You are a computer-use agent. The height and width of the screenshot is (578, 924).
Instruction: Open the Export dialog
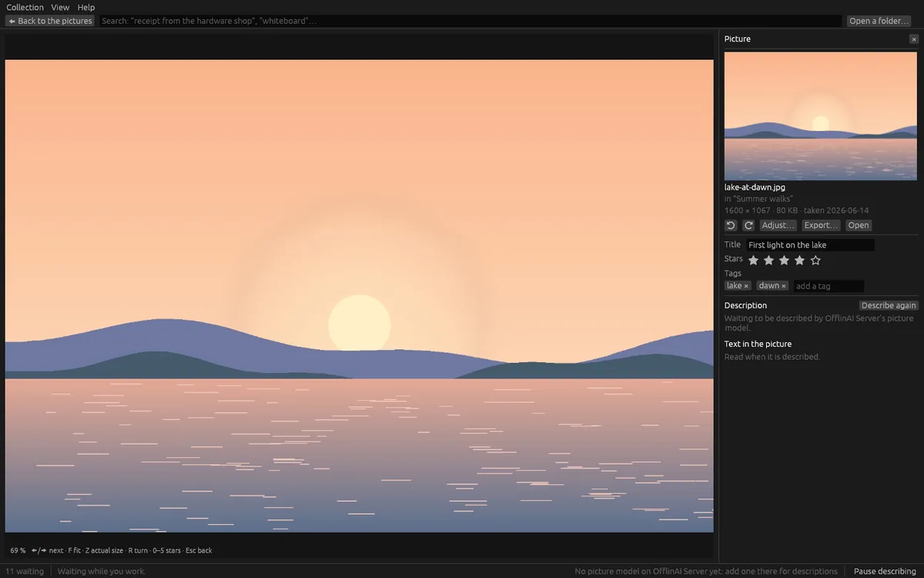(x=821, y=225)
